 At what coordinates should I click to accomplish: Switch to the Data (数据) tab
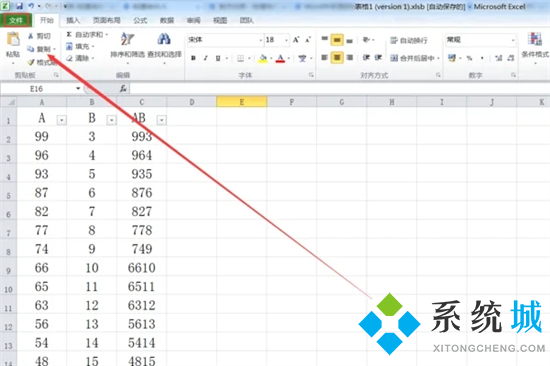tap(167, 20)
